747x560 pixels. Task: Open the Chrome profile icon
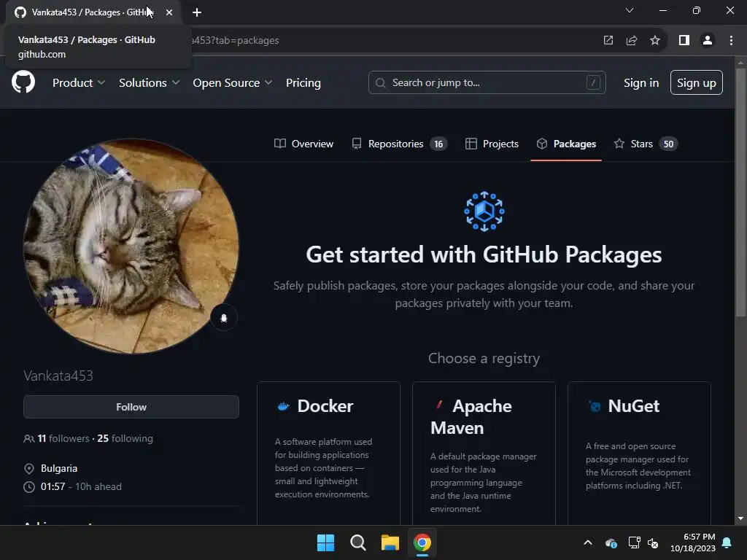click(708, 41)
